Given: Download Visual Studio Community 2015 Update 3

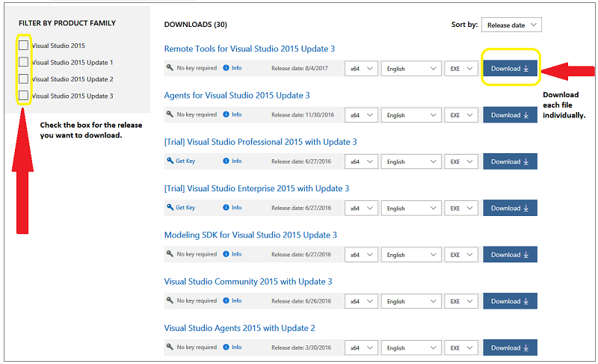Looking at the screenshot, I should (x=510, y=300).
